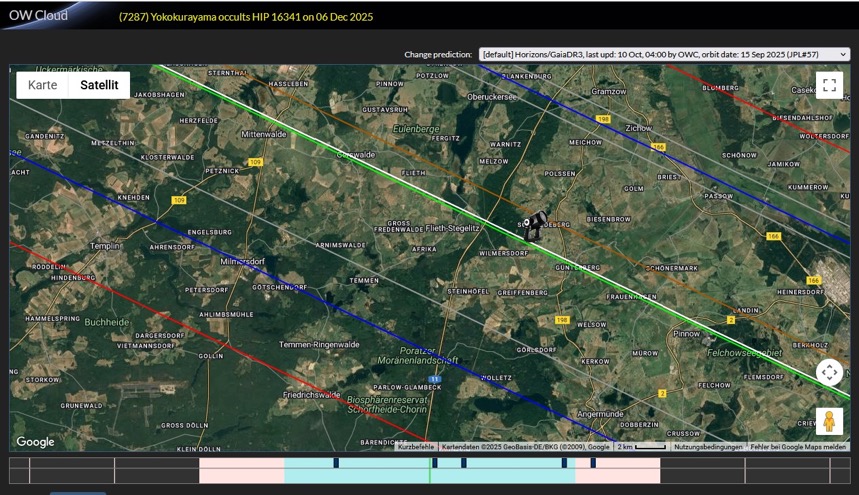Screen dimensions: 859x495
Task: Click the blue A11 motorway shield
Action: pyautogui.click(x=435, y=379)
